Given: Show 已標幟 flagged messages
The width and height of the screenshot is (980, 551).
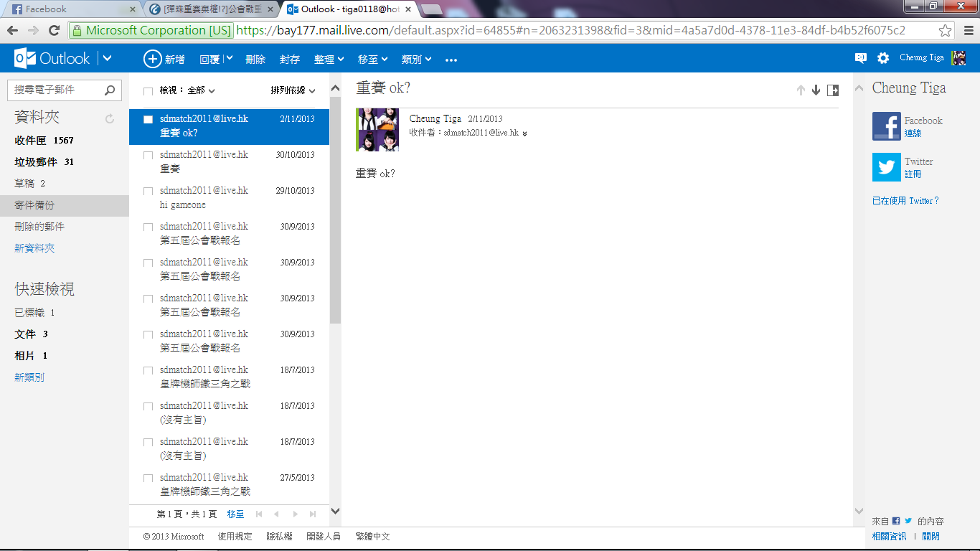Looking at the screenshot, I should pos(34,313).
